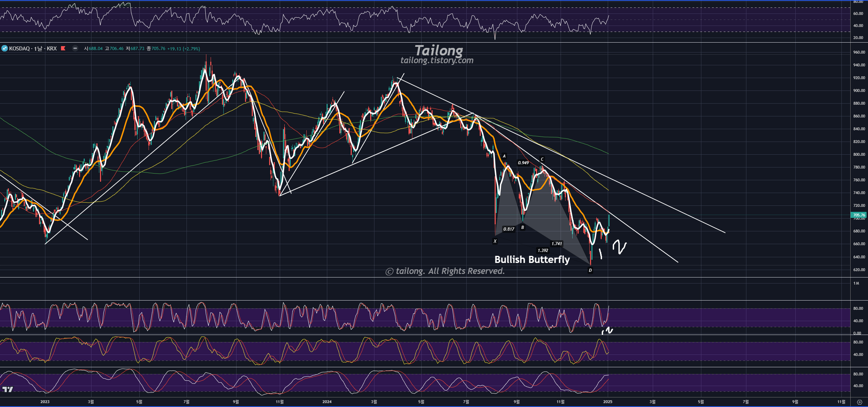868x407 pixels.
Task: Collapse the legend with the minus icon
Action: click(75, 48)
